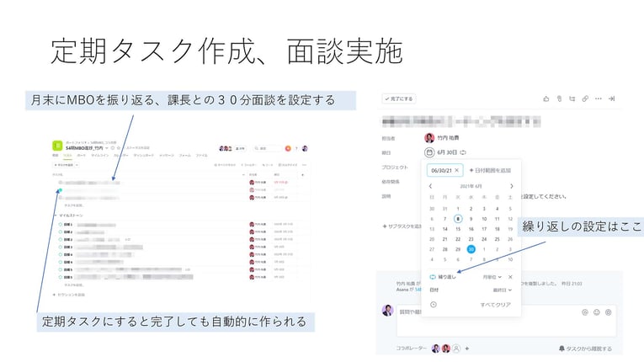Click the clock icon in date picker

433,304
